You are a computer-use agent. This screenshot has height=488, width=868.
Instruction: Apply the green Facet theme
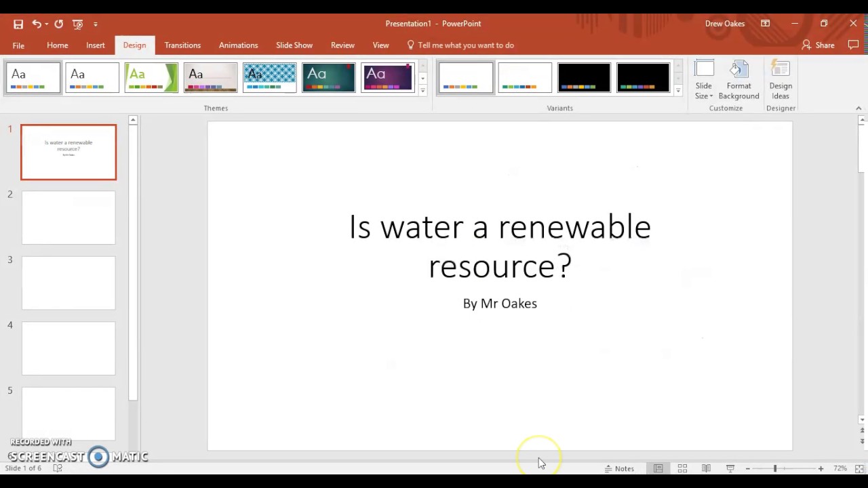[151, 78]
